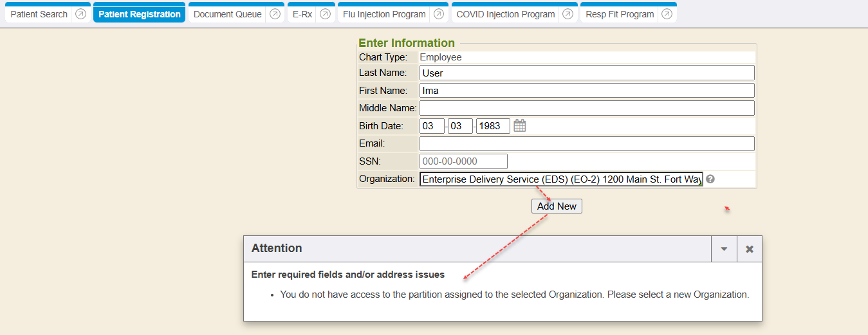The image size is (868, 335).
Task: Open Resp Fit Program pop-out icon
Action: (x=667, y=14)
